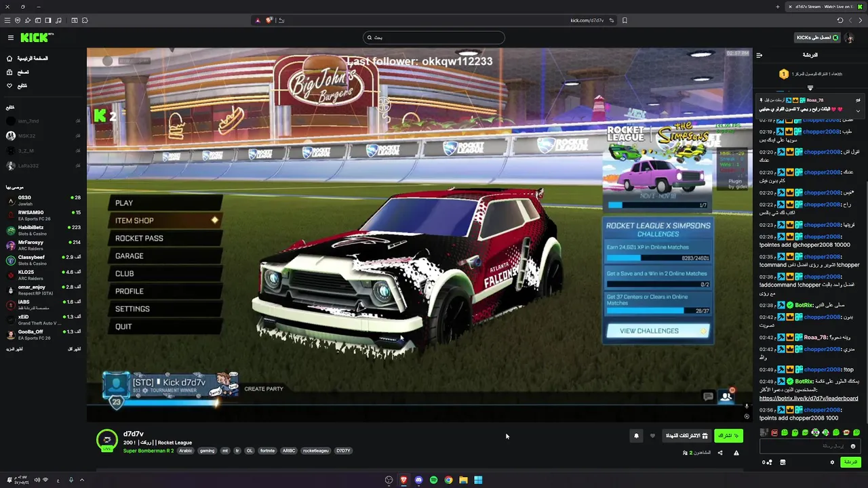
Task: Click the Brave rewards triangle icon
Action: pyautogui.click(x=258, y=20)
